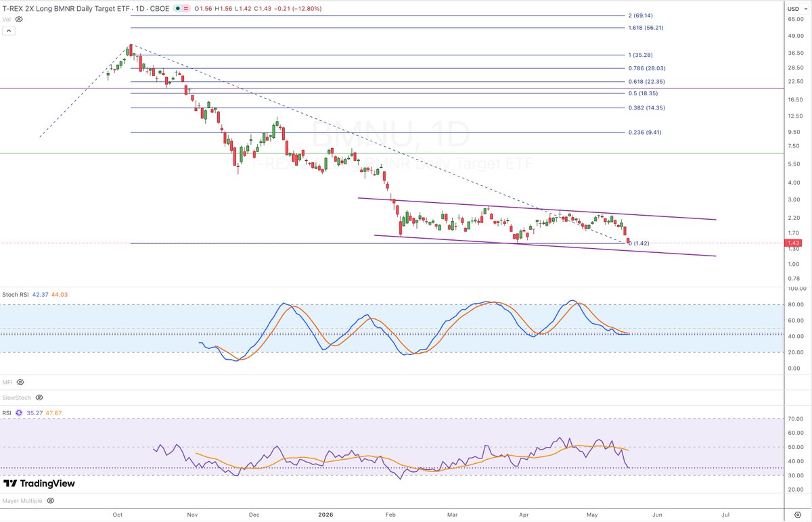The image size is (812, 522).
Task: Show the hidden Vol indicator via eye icon
Action: coord(19,20)
